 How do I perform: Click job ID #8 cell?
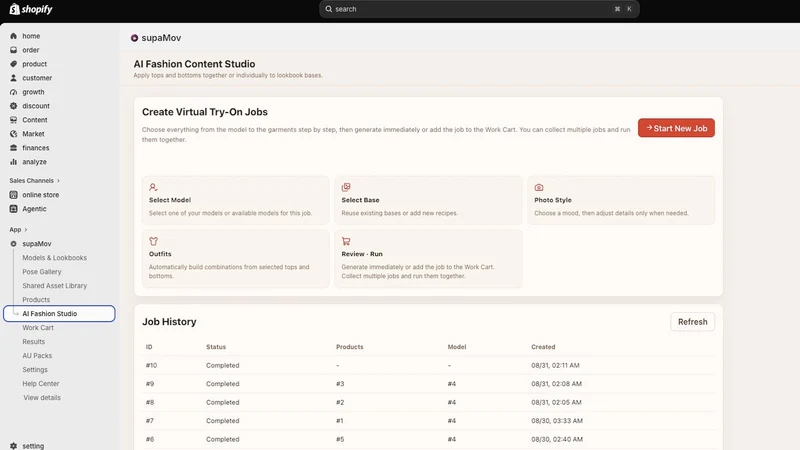click(x=150, y=402)
